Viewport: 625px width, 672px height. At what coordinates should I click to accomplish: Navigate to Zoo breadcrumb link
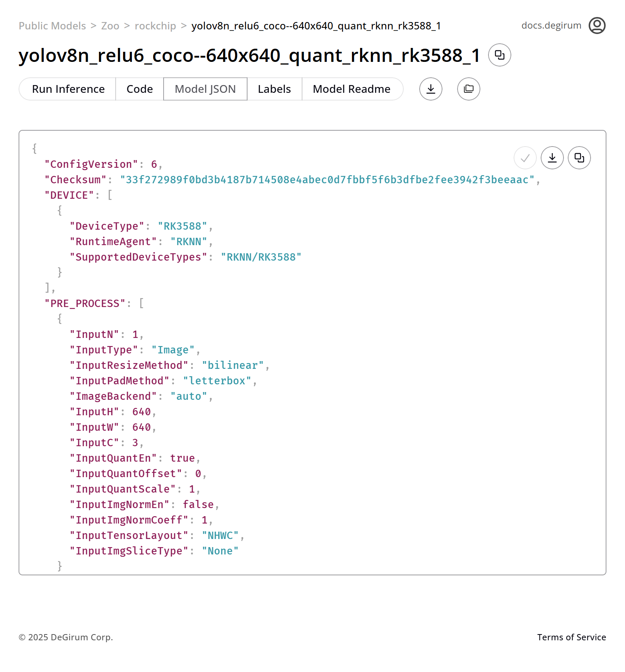pyautogui.click(x=110, y=26)
